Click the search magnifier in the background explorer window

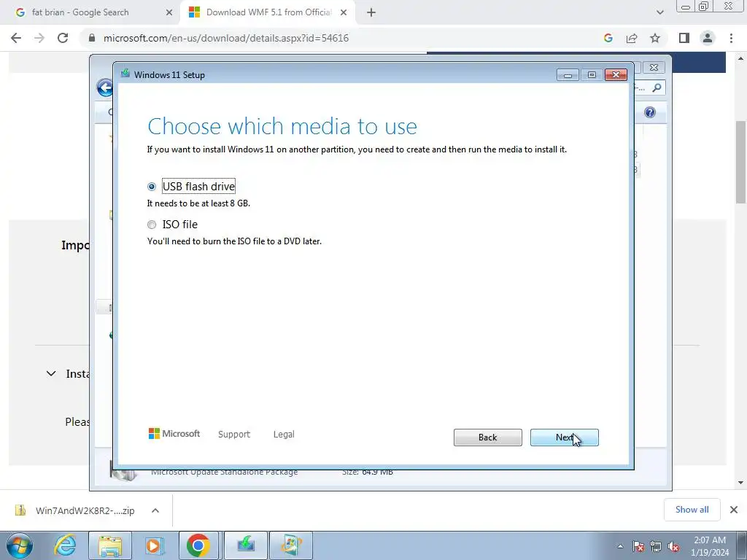coord(657,87)
